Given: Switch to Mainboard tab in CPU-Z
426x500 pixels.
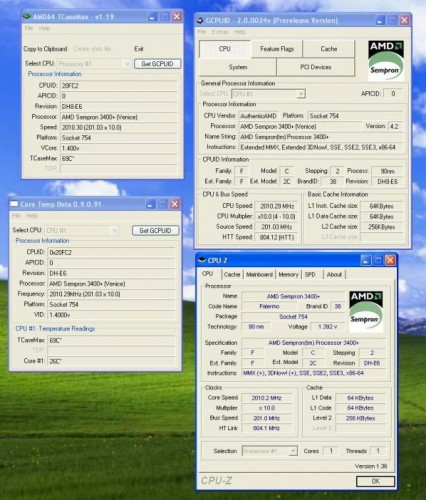Looking at the screenshot, I should [x=259, y=274].
